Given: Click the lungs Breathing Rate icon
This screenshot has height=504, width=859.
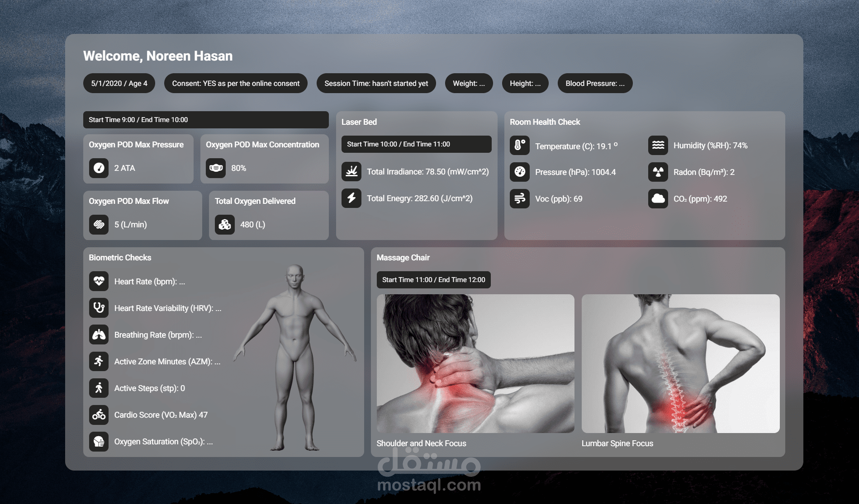Looking at the screenshot, I should coord(99,335).
